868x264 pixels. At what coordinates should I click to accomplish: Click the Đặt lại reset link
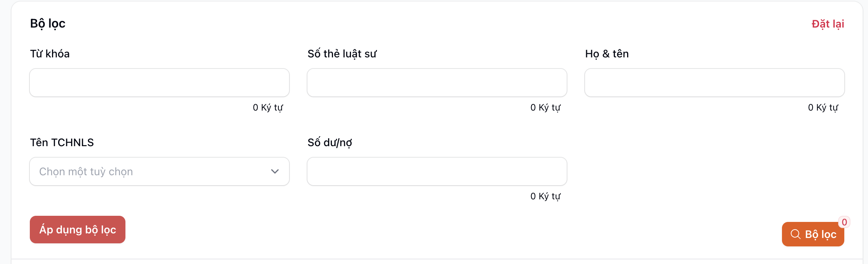point(828,24)
